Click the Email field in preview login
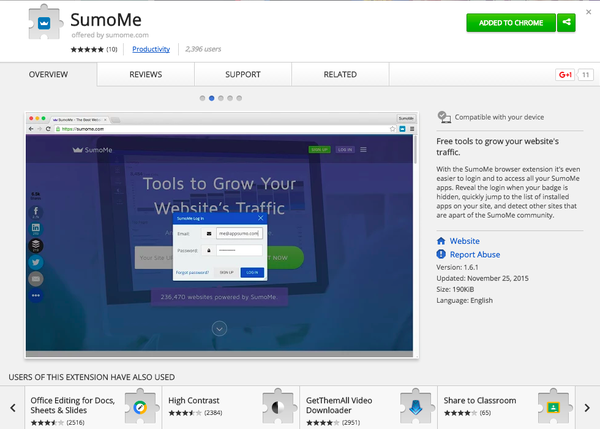Viewport: 600px width, 429px height. tap(239, 233)
